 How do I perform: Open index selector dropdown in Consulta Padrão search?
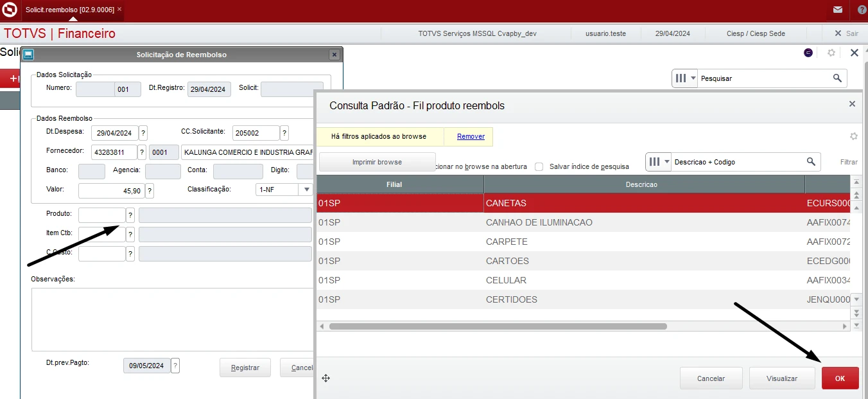pos(659,162)
